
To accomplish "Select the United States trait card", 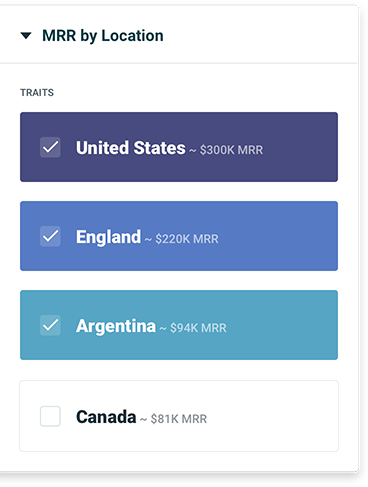I will 179,147.
